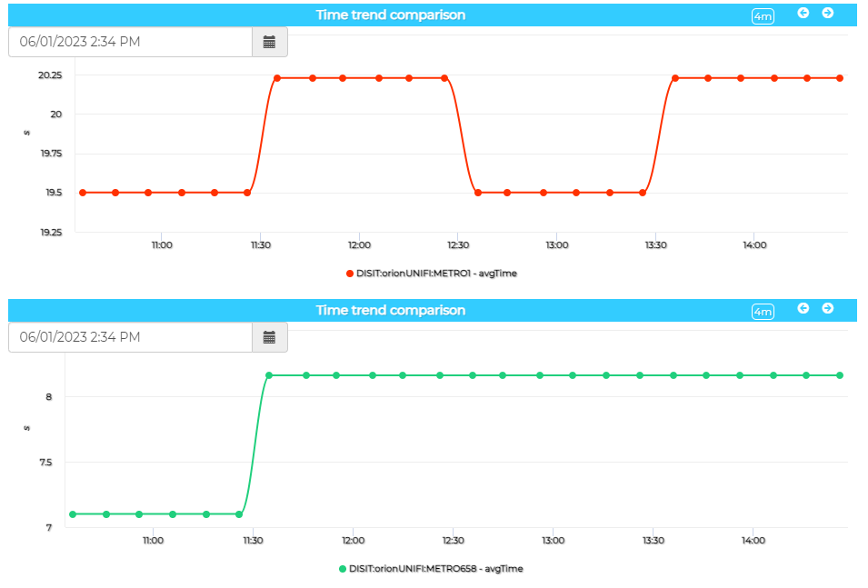Image resolution: width=868 pixels, height=588 pixels.
Task: Click the METRO658 chart's Time trend comparison title
Action: 391,310
